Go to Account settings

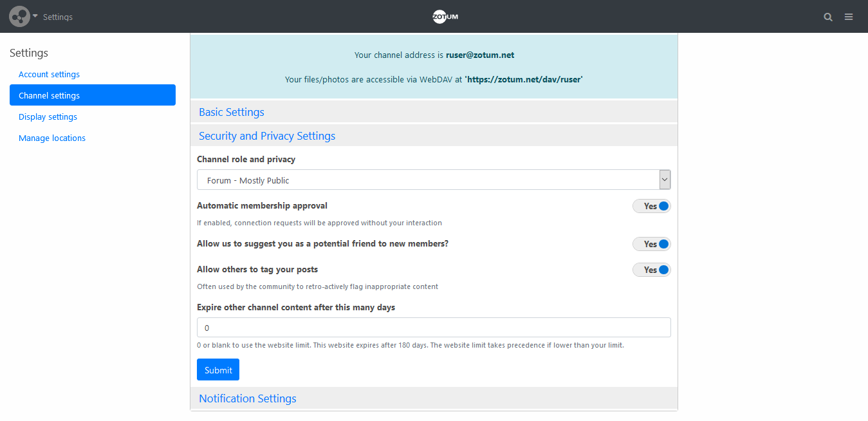click(x=50, y=74)
